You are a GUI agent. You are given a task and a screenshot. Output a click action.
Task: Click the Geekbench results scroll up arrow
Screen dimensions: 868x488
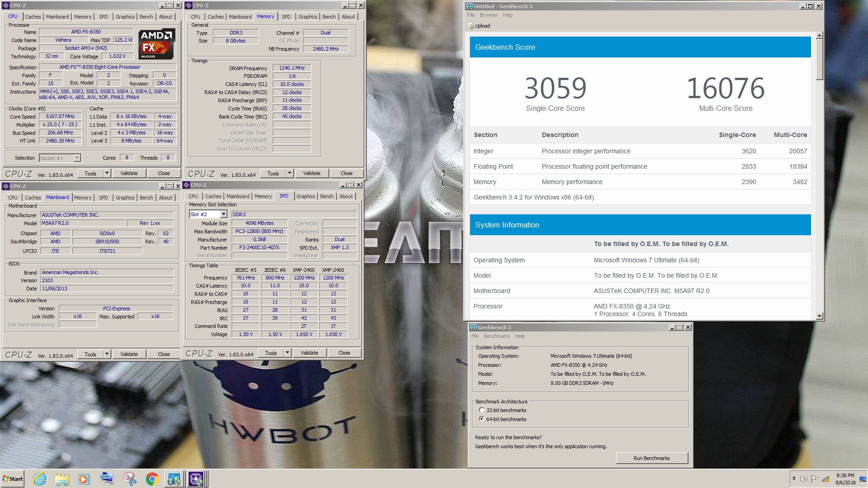[x=819, y=35]
